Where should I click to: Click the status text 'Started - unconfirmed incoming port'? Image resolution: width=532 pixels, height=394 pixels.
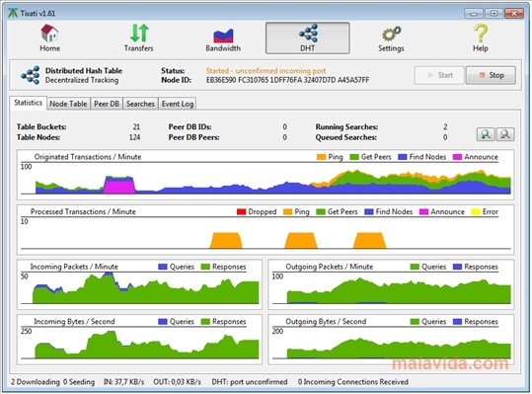(x=266, y=70)
